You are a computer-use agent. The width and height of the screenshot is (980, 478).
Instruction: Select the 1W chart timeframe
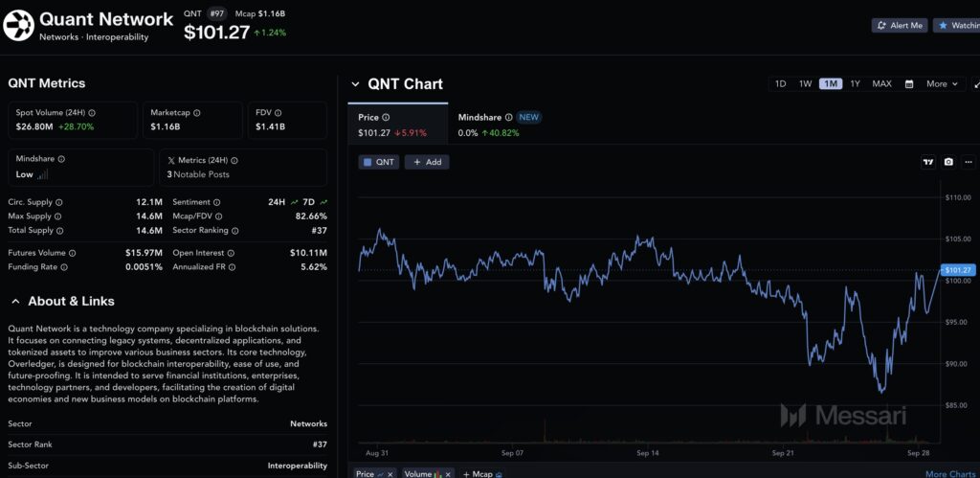click(805, 84)
